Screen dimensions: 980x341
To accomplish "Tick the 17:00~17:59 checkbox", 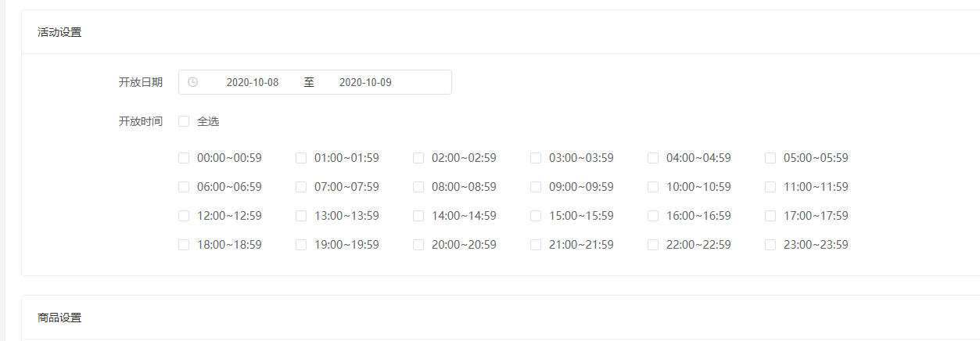I will (770, 216).
